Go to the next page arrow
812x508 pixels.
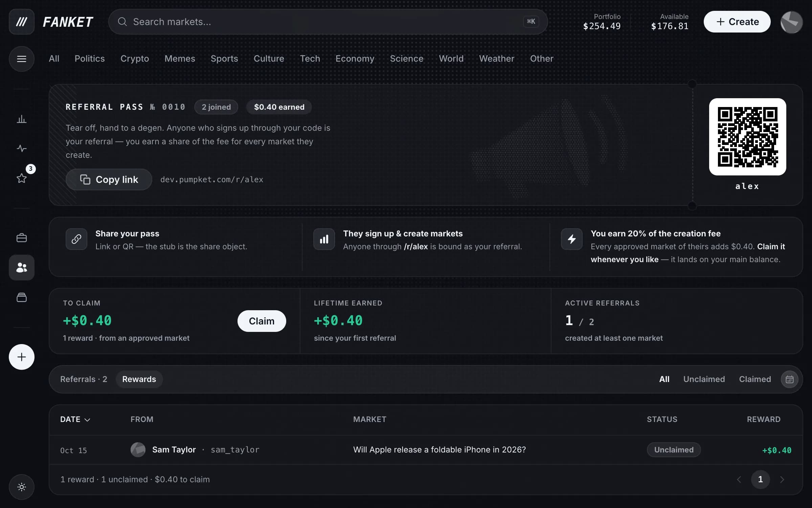click(782, 480)
